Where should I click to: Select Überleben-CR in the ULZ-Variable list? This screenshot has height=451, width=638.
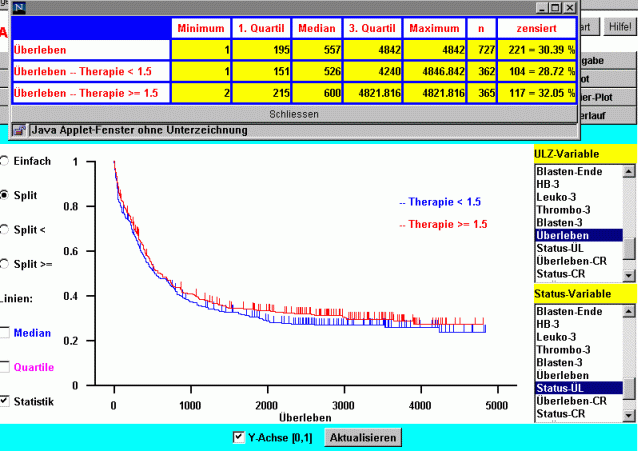(571, 261)
